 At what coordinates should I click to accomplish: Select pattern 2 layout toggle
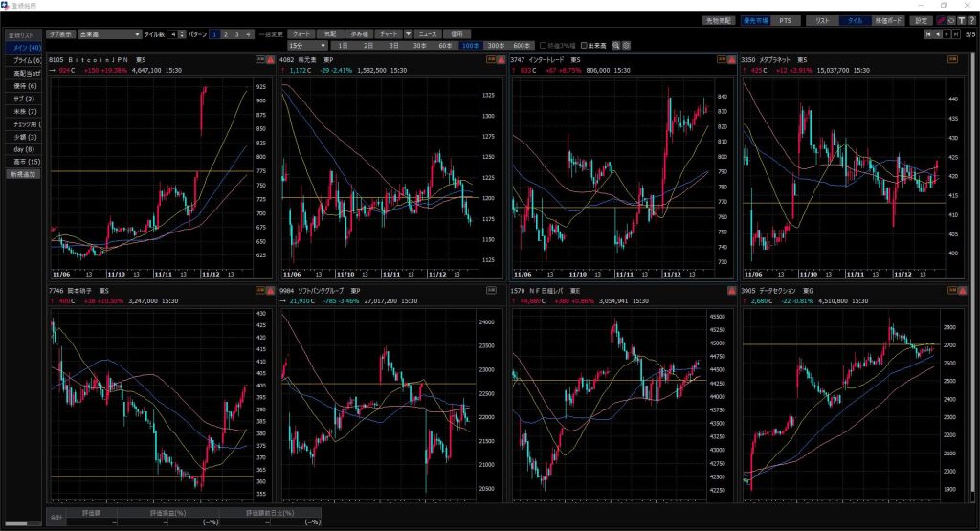point(226,33)
